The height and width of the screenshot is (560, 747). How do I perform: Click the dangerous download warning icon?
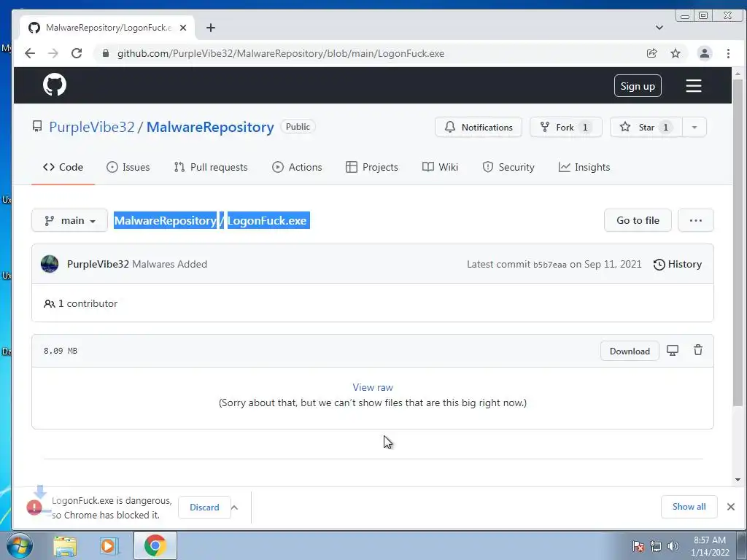[x=34, y=507]
